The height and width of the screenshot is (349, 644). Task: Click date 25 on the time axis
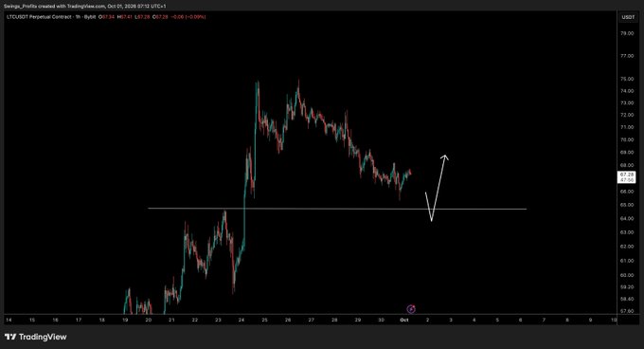coord(264,320)
